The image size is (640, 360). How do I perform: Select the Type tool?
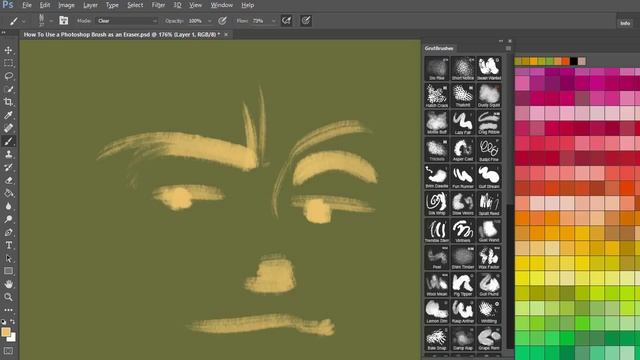coord(8,245)
